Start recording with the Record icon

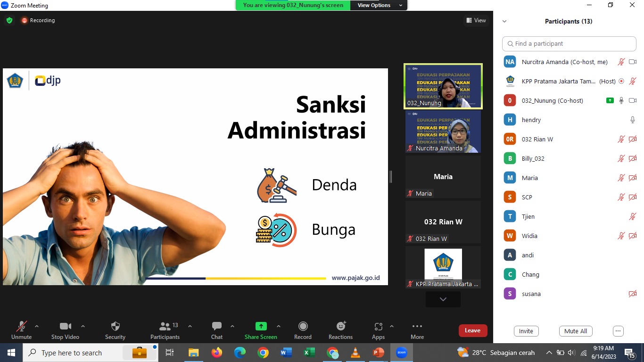pyautogui.click(x=303, y=327)
